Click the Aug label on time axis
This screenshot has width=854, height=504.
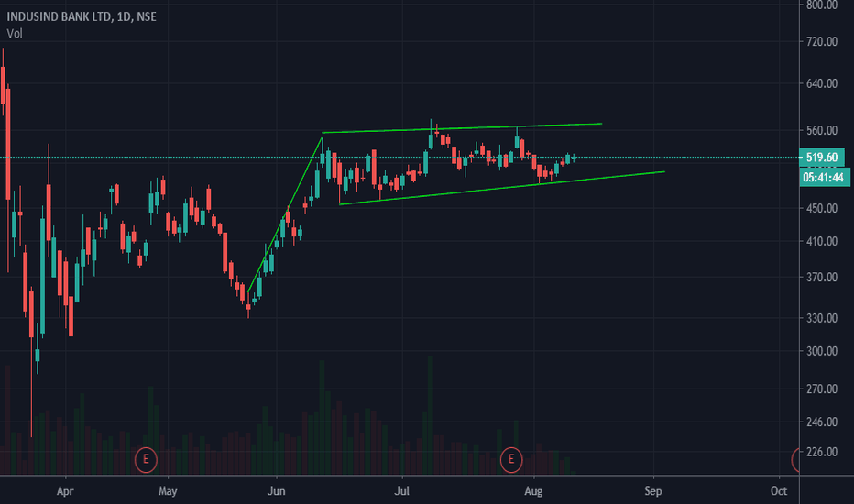(533, 491)
